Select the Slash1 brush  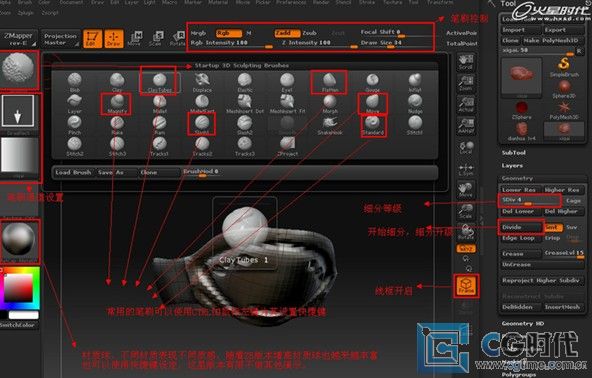pos(202,125)
